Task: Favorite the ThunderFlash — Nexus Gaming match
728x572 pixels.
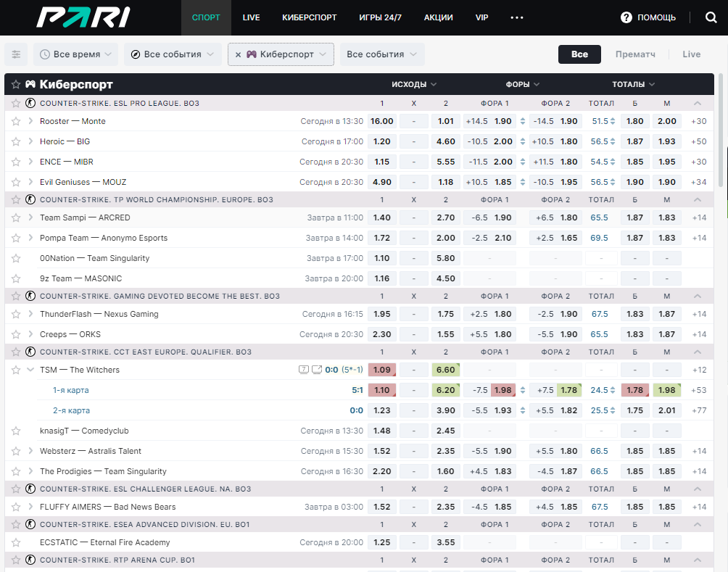Action: (16, 314)
